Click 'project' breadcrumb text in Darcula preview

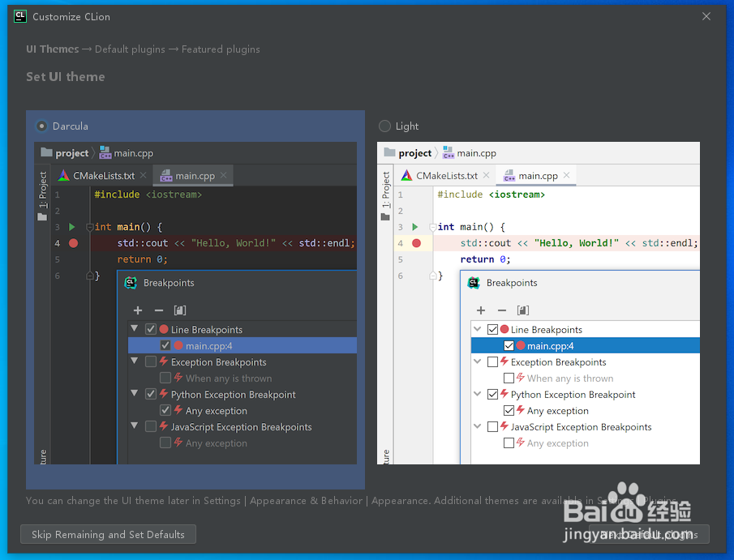coord(71,153)
